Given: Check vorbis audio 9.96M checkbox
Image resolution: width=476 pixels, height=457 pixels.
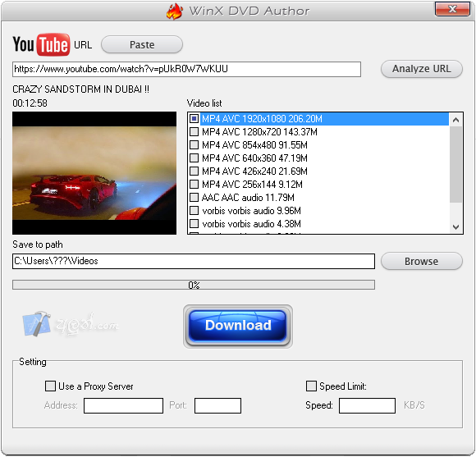Looking at the screenshot, I should tap(195, 210).
